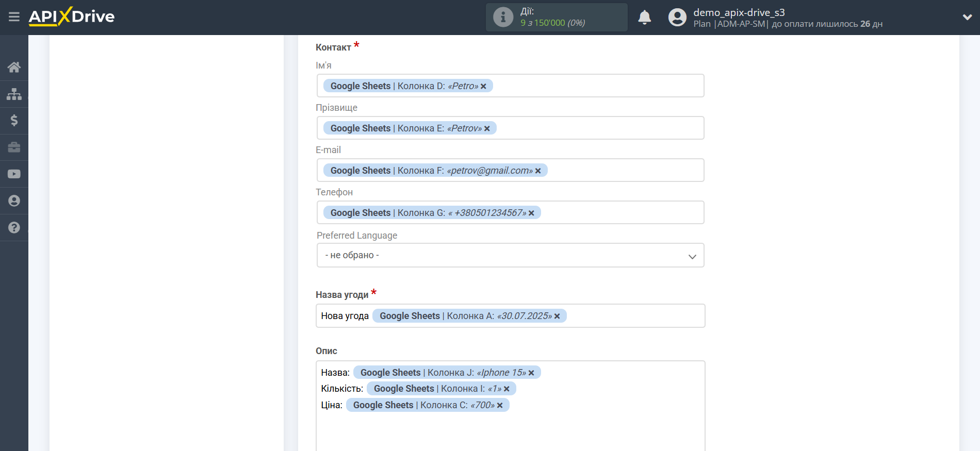
Task: Click the actions counter 9 з 150'000
Action: [552, 23]
